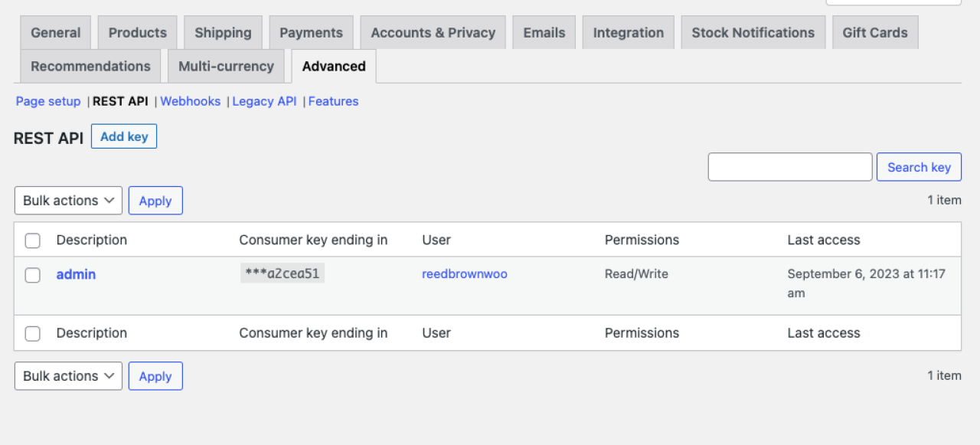Click the header Description column label
The image size is (980, 445).
[92, 240]
